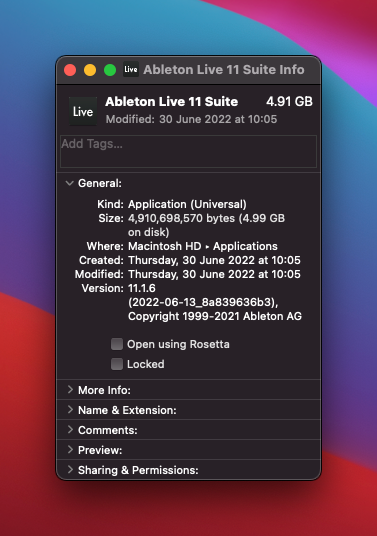Enable the Open using Rosetta checkbox
The image size is (377, 536).
[x=117, y=344]
